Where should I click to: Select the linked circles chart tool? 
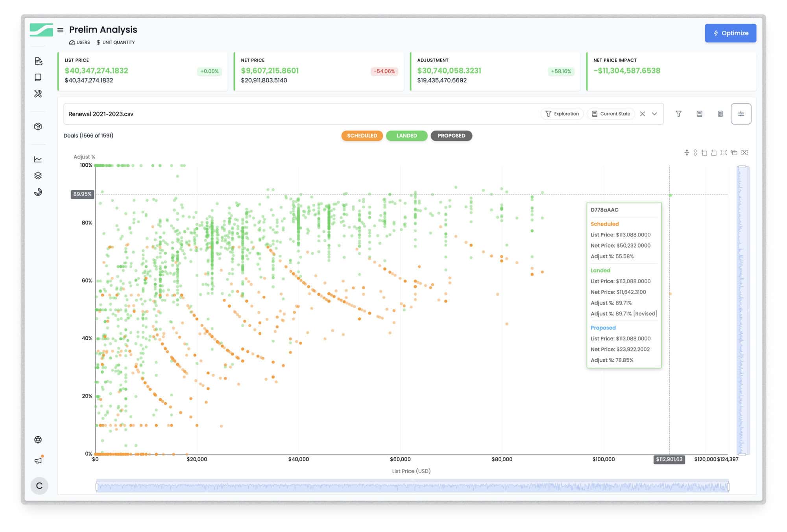[695, 153]
